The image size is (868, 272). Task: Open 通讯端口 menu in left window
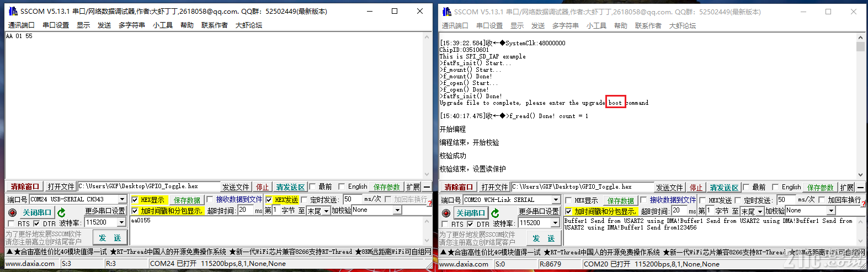coord(22,25)
